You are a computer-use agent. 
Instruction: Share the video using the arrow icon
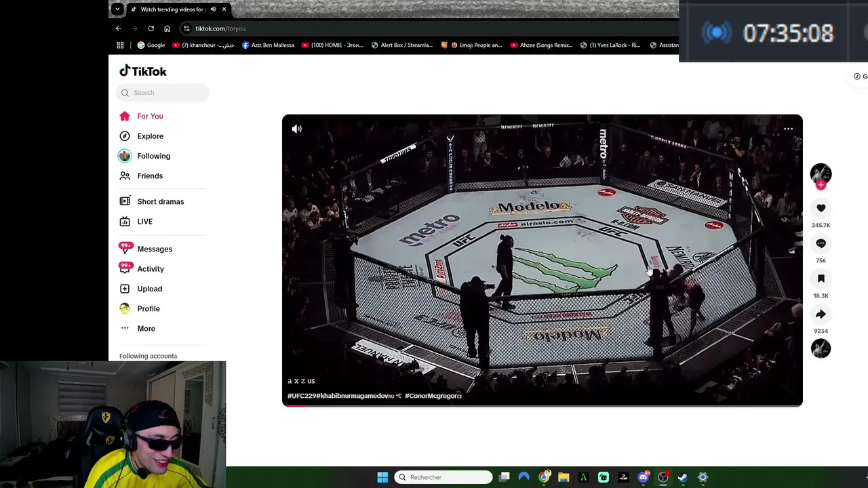821,314
